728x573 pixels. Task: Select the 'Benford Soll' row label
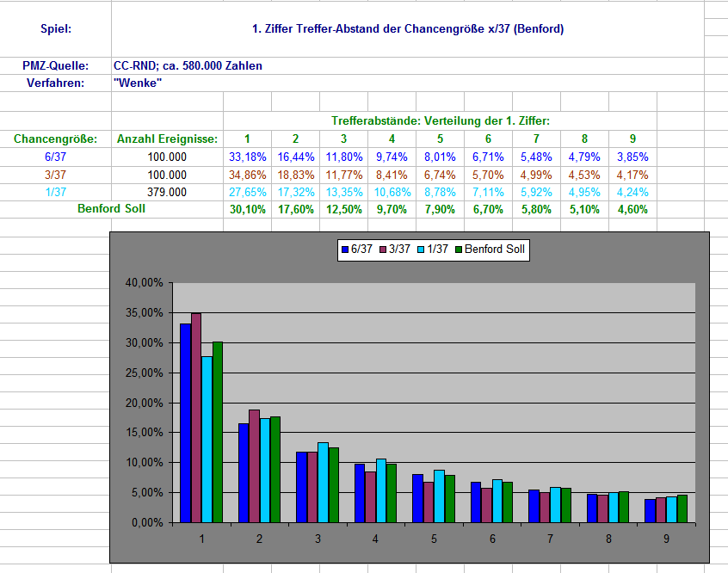point(111,209)
